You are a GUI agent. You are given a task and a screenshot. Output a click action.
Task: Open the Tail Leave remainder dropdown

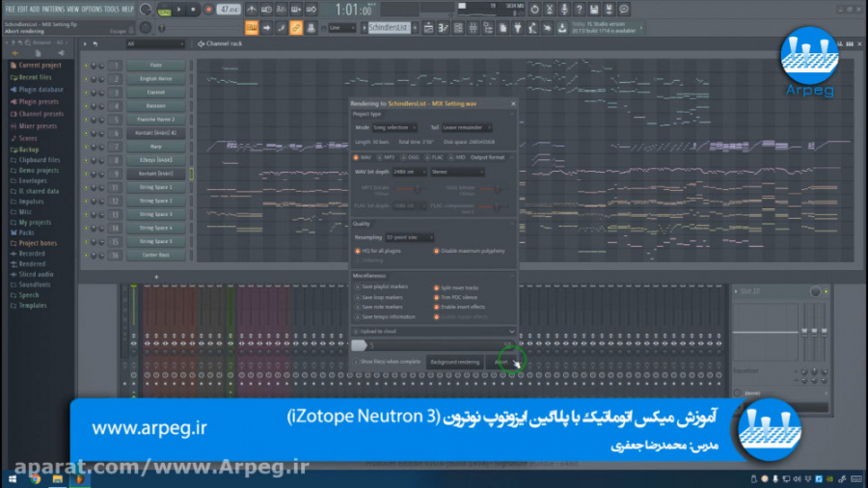pyautogui.click(x=467, y=128)
